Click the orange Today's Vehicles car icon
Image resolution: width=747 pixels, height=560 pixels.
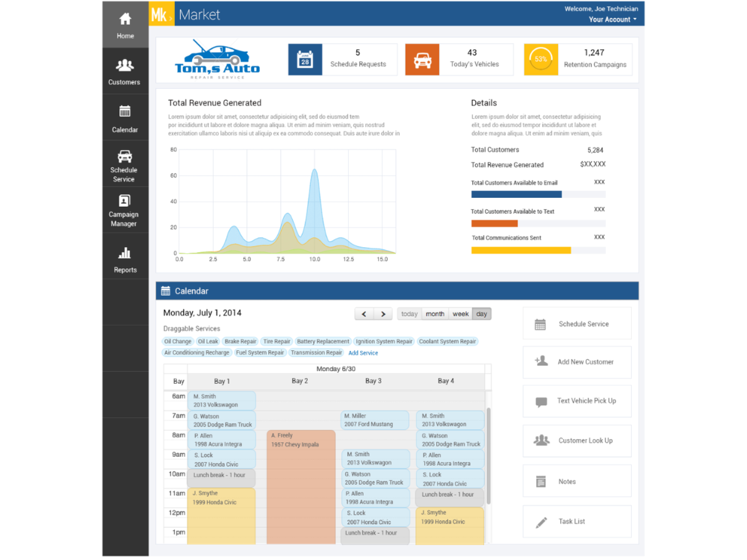coord(422,60)
